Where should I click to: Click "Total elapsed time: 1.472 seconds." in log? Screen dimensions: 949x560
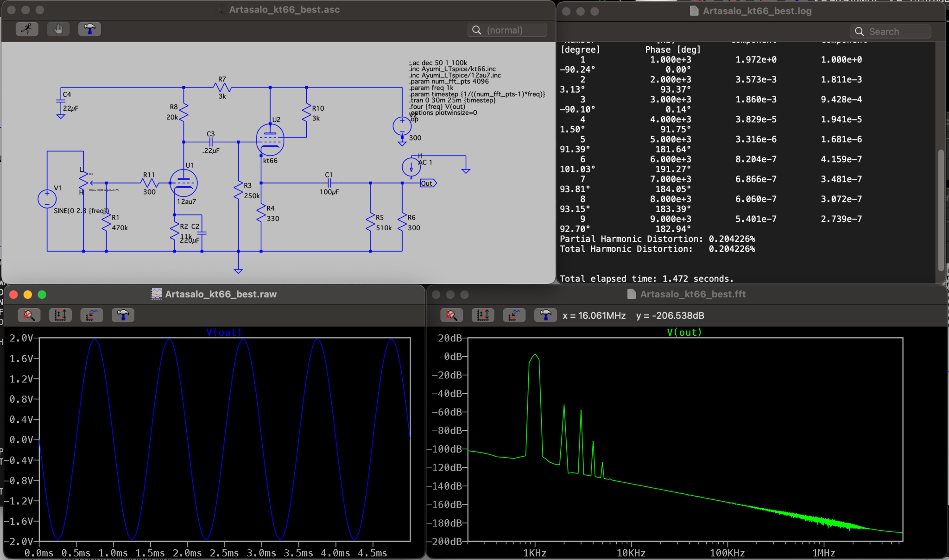[647, 279]
